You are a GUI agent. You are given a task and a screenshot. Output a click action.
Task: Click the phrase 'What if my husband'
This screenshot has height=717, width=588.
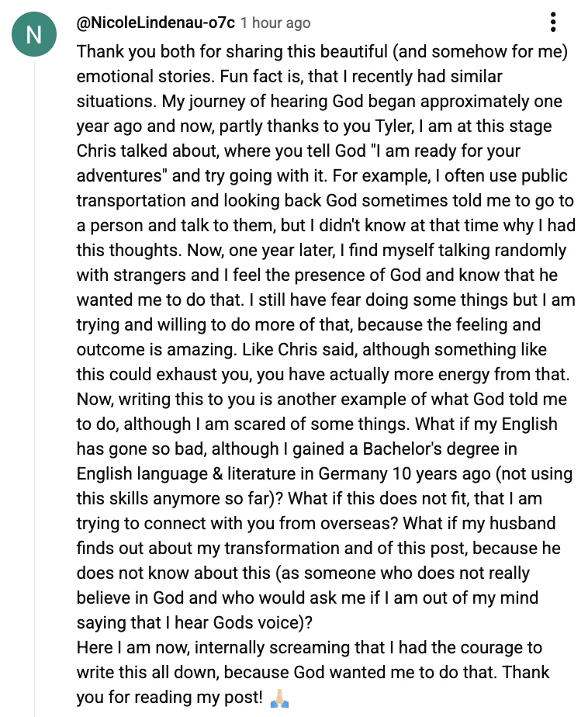479,523
